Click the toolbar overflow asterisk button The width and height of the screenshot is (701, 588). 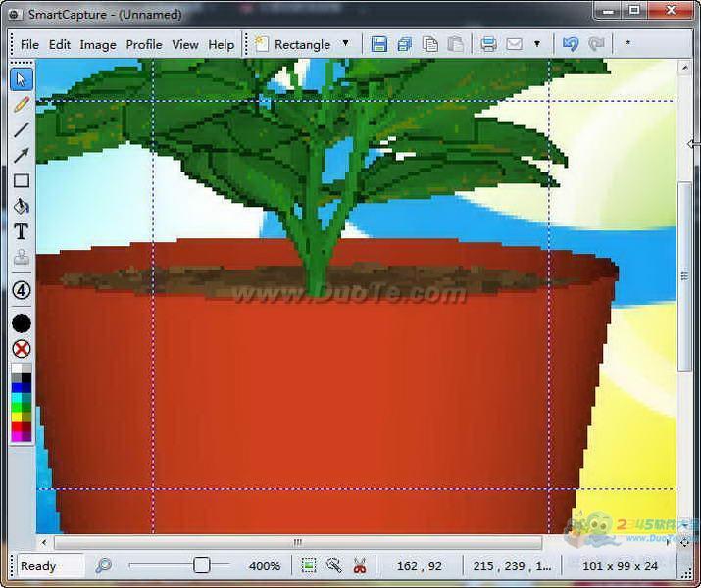(627, 43)
